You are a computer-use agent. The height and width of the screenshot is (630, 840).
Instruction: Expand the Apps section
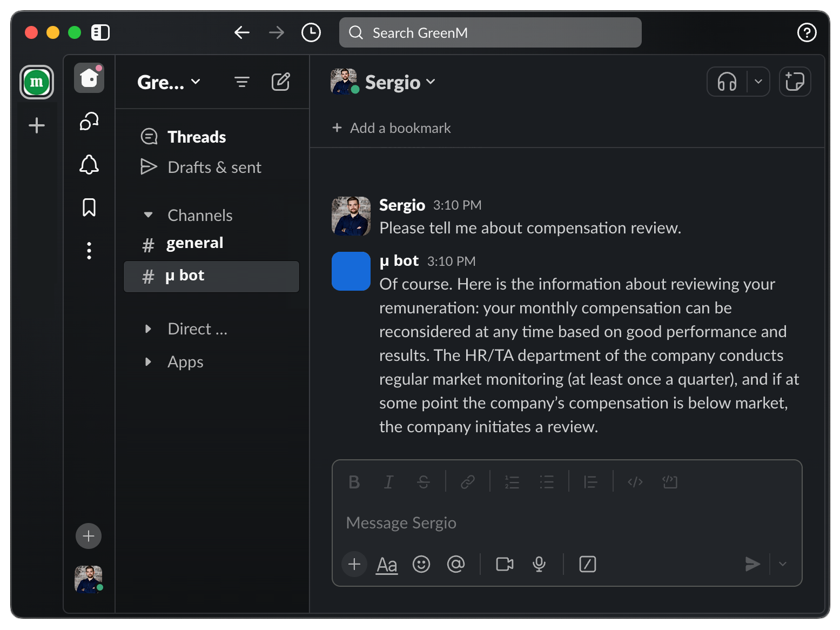click(x=148, y=362)
